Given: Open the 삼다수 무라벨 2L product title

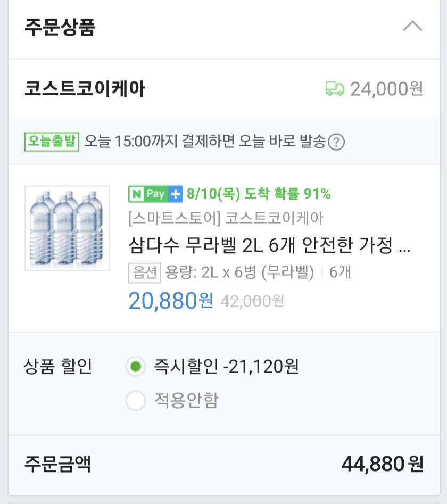Looking at the screenshot, I should point(269,246).
